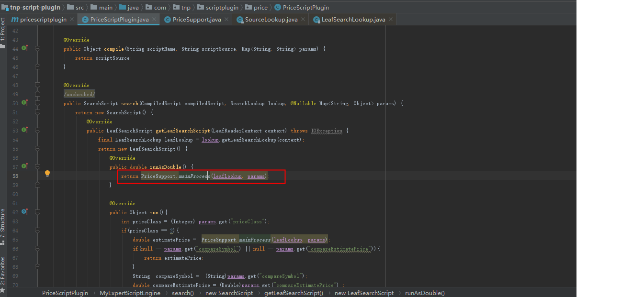Close the PriceSupport.java tab

226,20
